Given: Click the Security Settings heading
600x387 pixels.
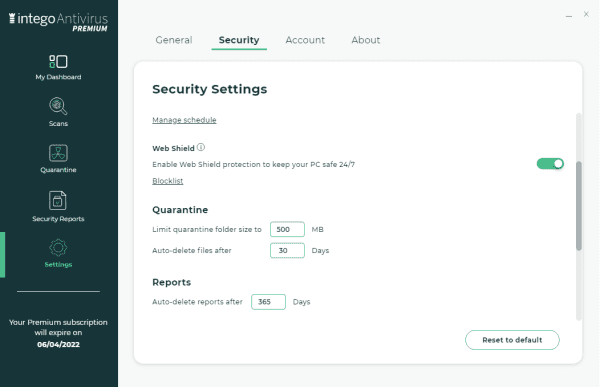Looking at the screenshot, I should pyautogui.click(x=210, y=89).
